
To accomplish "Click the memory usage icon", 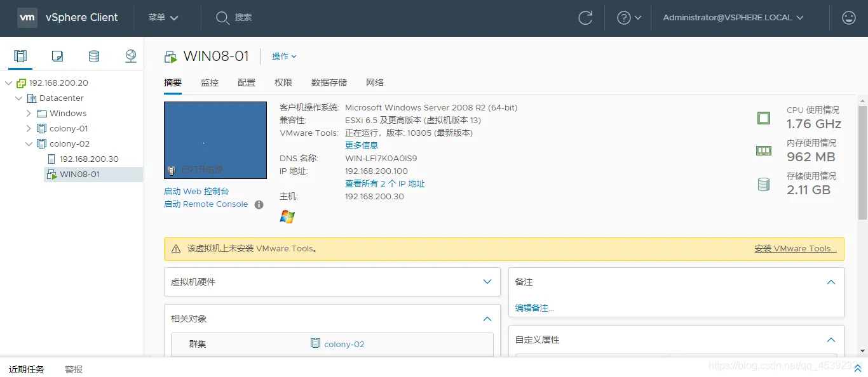I will [763, 150].
